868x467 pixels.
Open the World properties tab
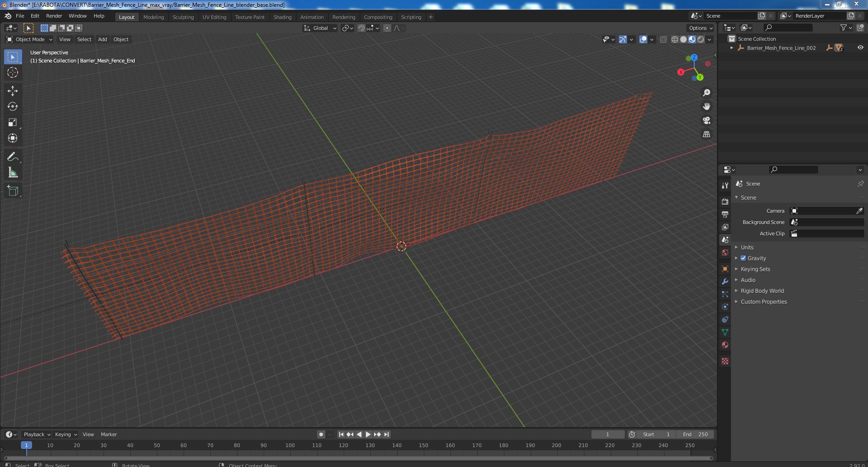[x=725, y=253]
